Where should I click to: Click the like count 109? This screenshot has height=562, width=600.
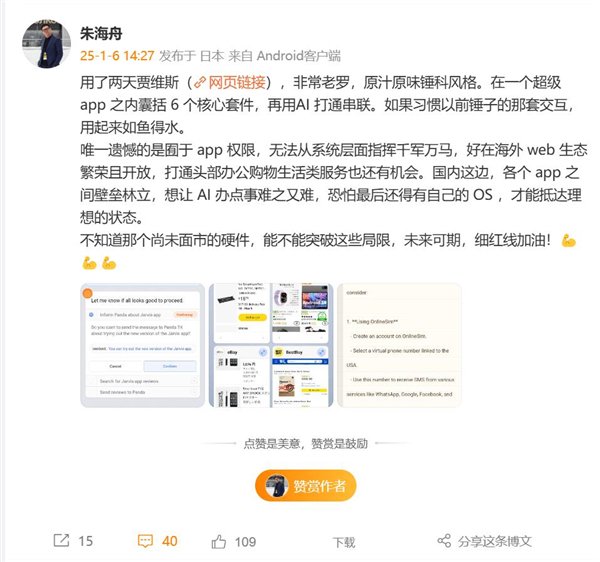pyautogui.click(x=245, y=542)
